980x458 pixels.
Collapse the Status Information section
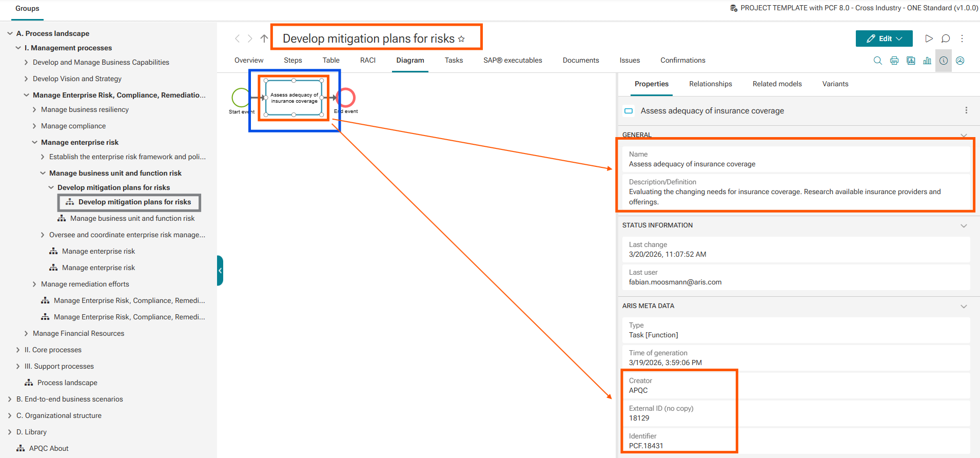click(964, 225)
